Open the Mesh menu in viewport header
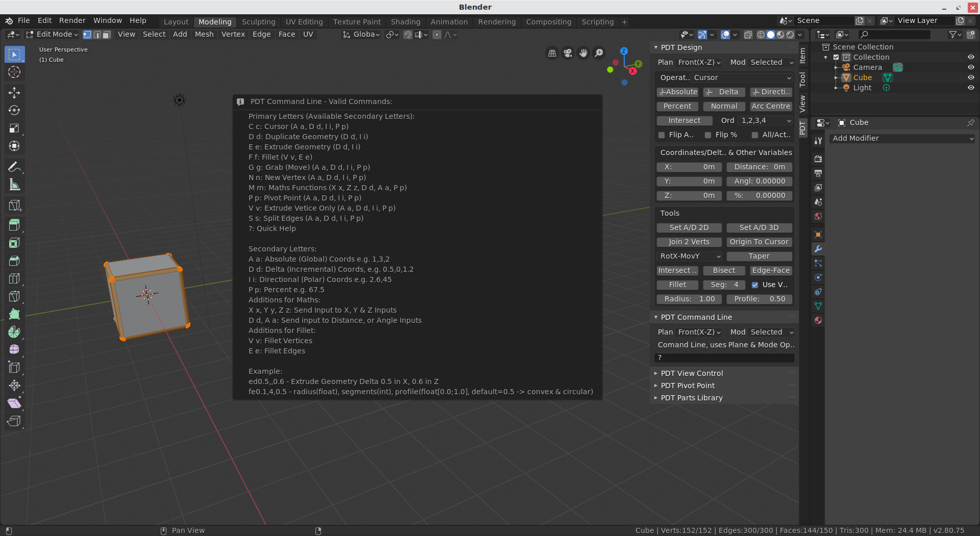 [x=204, y=35]
